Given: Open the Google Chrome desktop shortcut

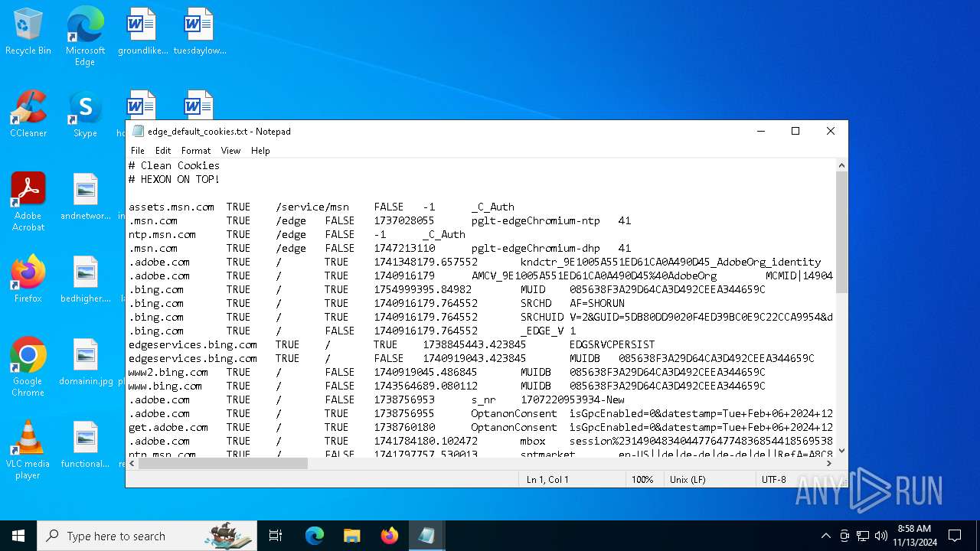Looking at the screenshot, I should [x=28, y=367].
